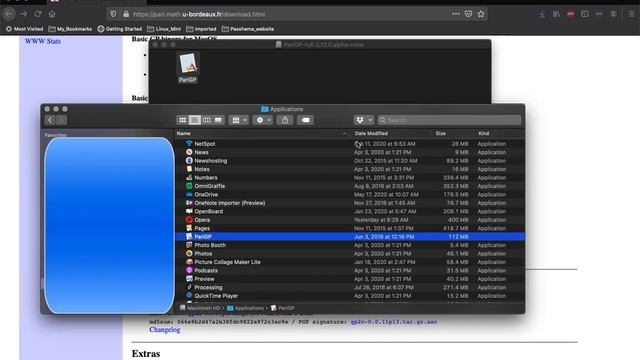The width and height of the screenshot is (640, 360).
Task: Open the Firefox home page
Action: pyautogui.click(x=52, y=14)
